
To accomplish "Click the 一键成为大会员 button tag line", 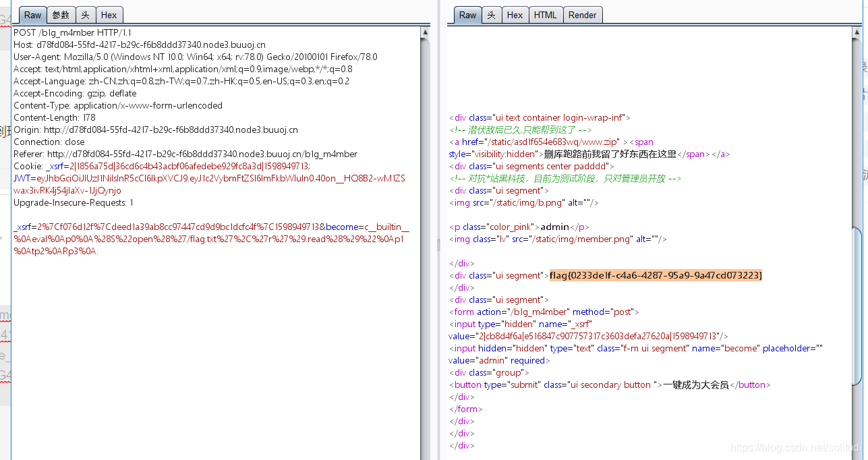I will [x=610, y=384].
